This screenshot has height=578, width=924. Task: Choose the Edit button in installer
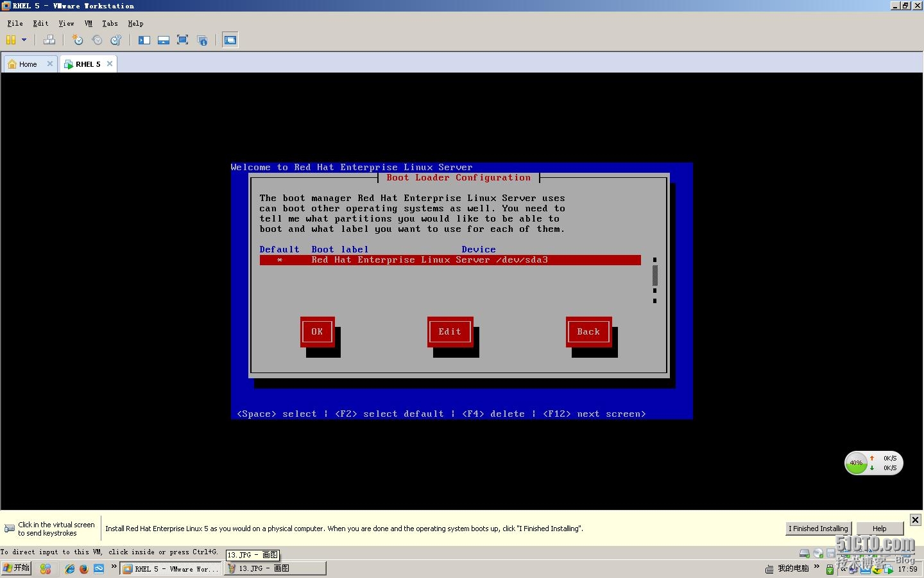point(450,331)
